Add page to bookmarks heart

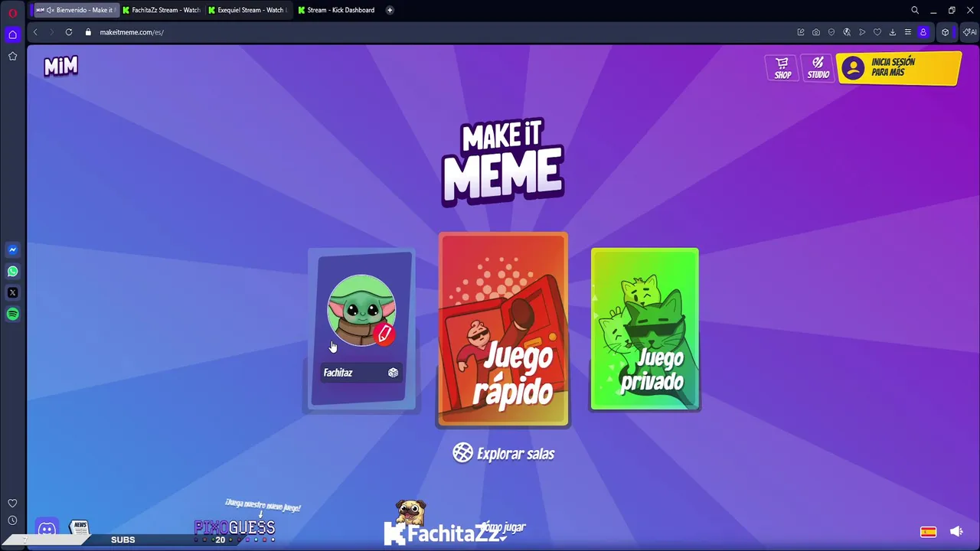coord(877,32)
